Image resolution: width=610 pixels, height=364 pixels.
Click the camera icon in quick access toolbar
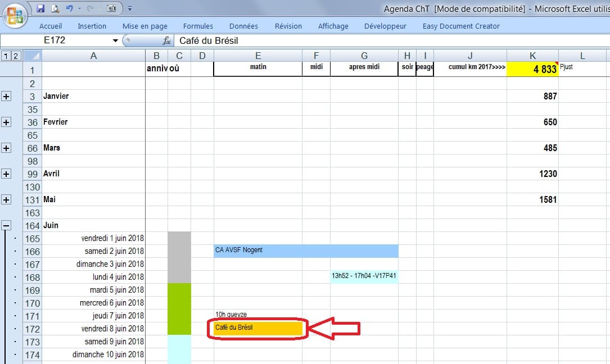coord(112,8)
